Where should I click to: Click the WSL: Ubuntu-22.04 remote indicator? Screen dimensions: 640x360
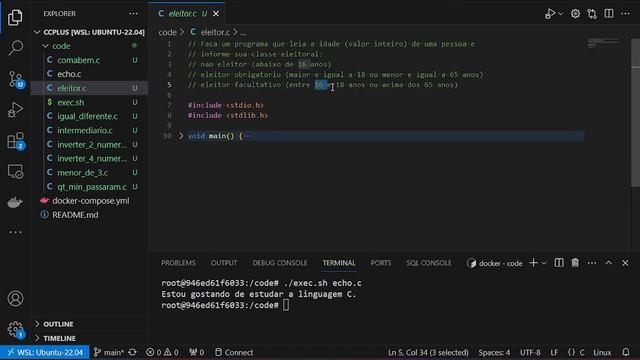(x=45, y=352)
